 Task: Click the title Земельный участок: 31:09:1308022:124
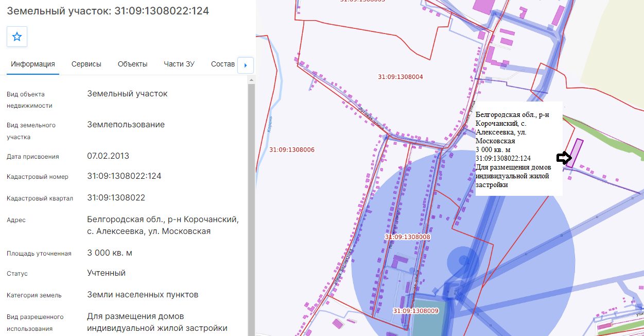[x=108, y=11]
